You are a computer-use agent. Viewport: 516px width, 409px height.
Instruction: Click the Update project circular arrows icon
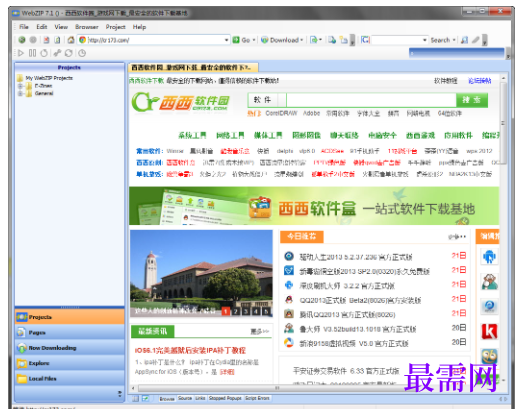tap(69, 53)
